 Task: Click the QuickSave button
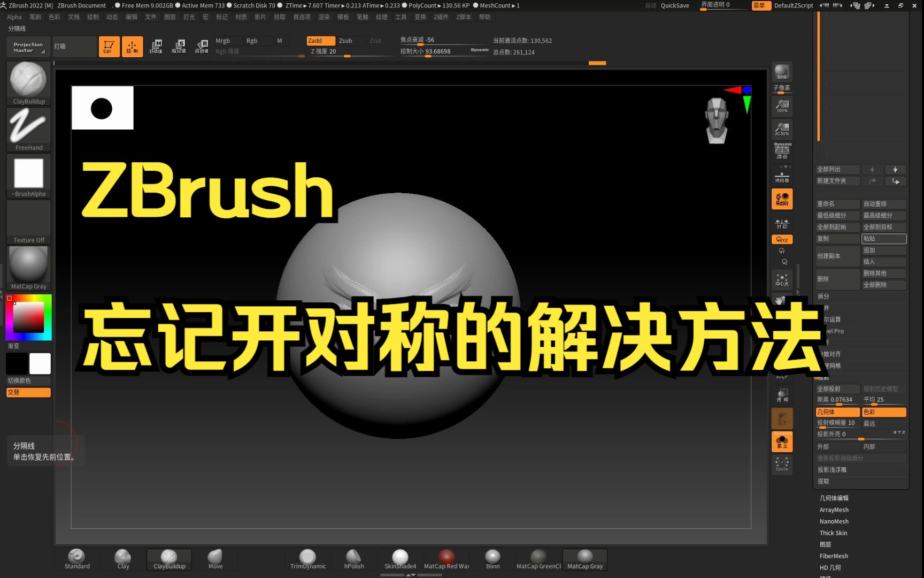click(x=675, y=5)
